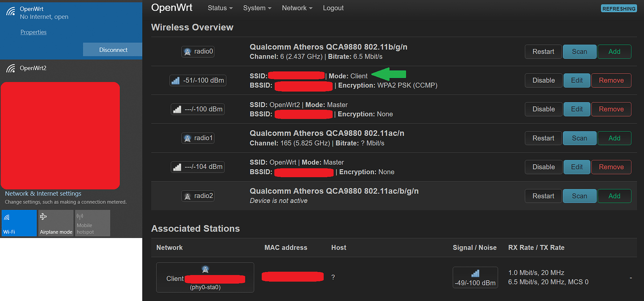Click the radio0 antenna badge icon
This screenshot has width=644, height=301.
point(198,52)
